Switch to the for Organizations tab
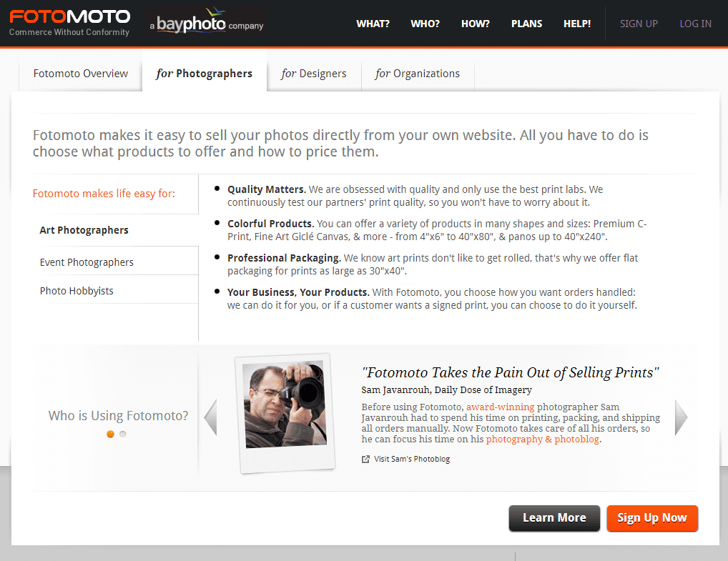 click(418, 74)
